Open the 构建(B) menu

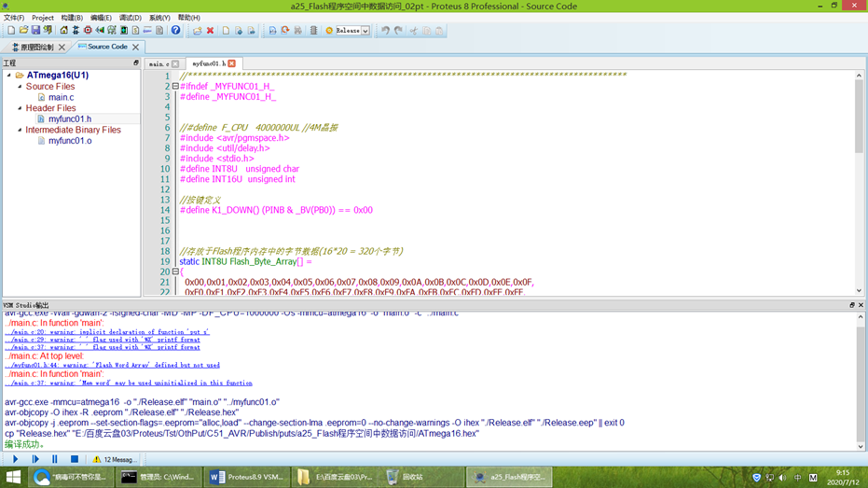(72, 18)
